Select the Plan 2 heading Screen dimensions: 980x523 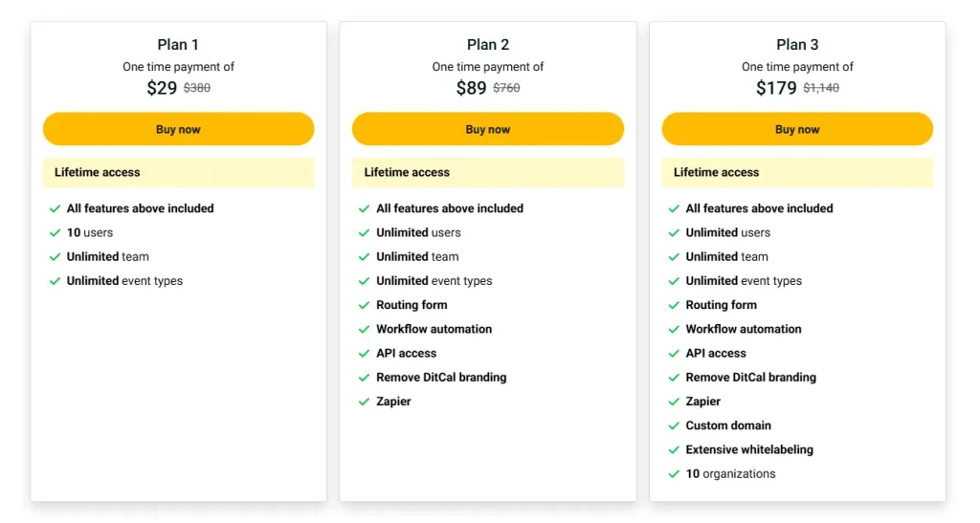pos(488,45)
